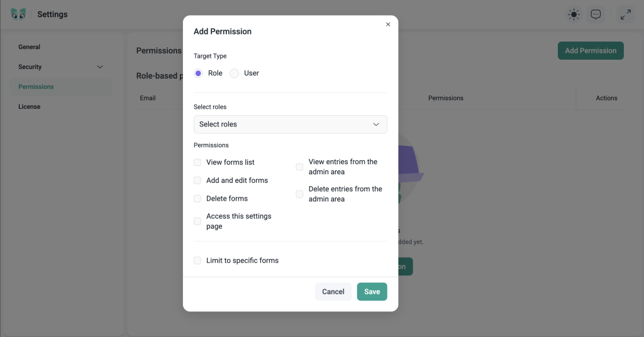Click the owl logo icon in the header
Viewport: 644px width, 337px height.
coord(18,14)
